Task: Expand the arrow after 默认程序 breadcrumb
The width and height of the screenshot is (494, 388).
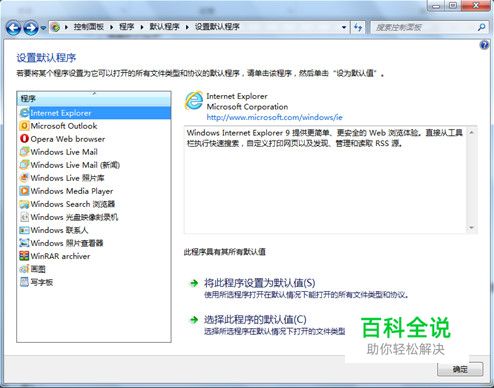Action: coord(187,27)
